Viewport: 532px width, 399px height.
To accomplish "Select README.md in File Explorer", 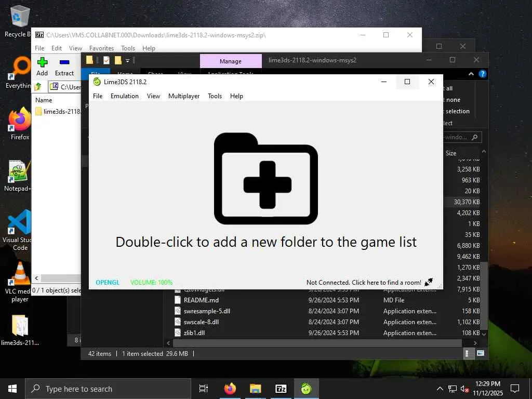I will [201, 300].
